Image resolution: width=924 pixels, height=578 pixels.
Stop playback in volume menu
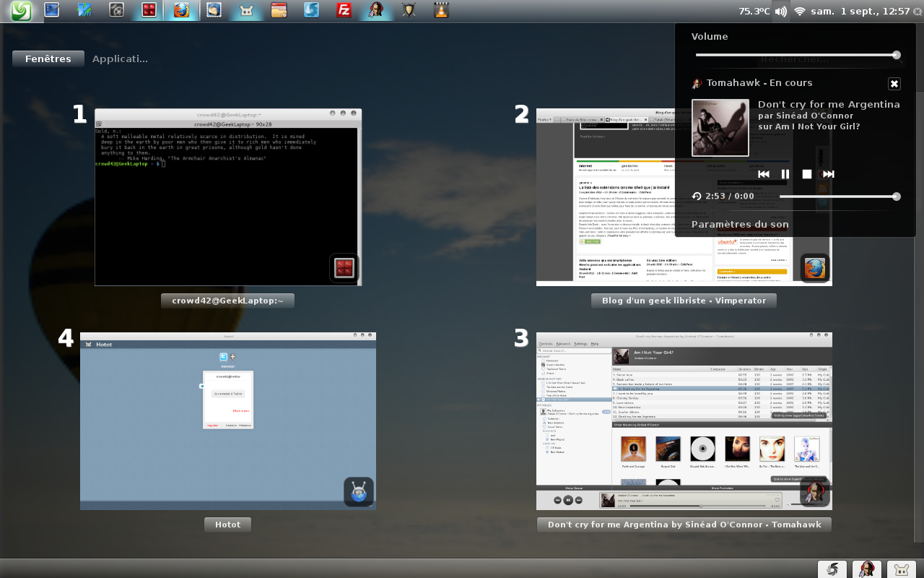[807, 174]
